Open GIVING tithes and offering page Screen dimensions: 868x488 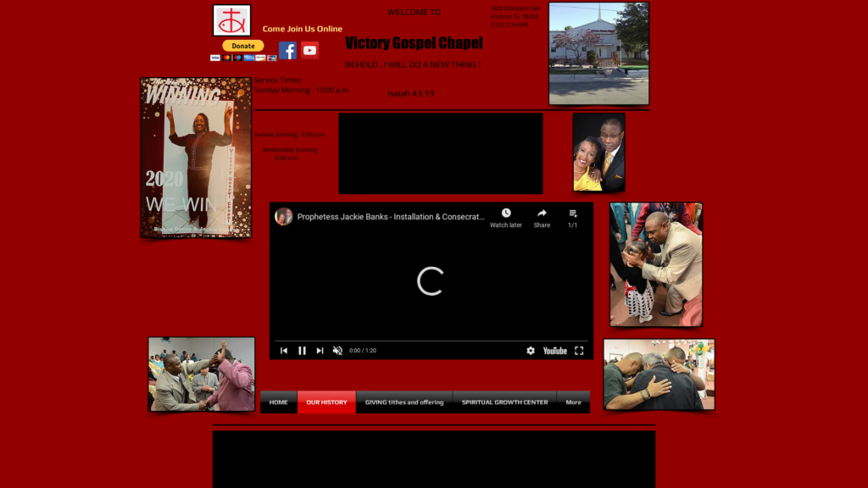tap(404, 402)
